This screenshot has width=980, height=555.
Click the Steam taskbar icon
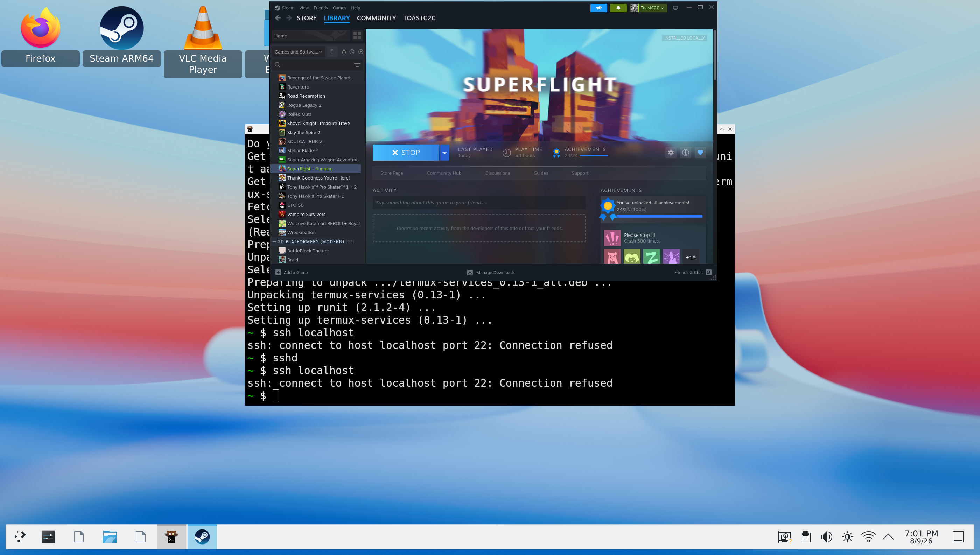point(202,537)
